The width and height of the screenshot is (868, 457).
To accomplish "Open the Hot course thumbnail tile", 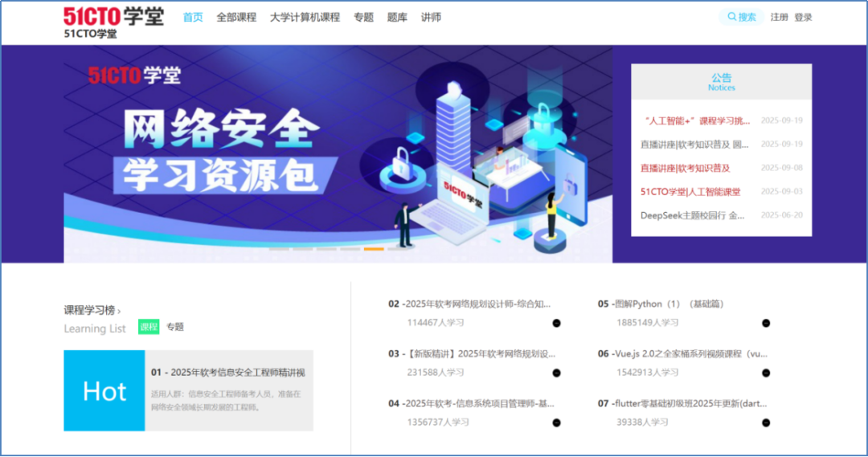I will tap(104, 390).
